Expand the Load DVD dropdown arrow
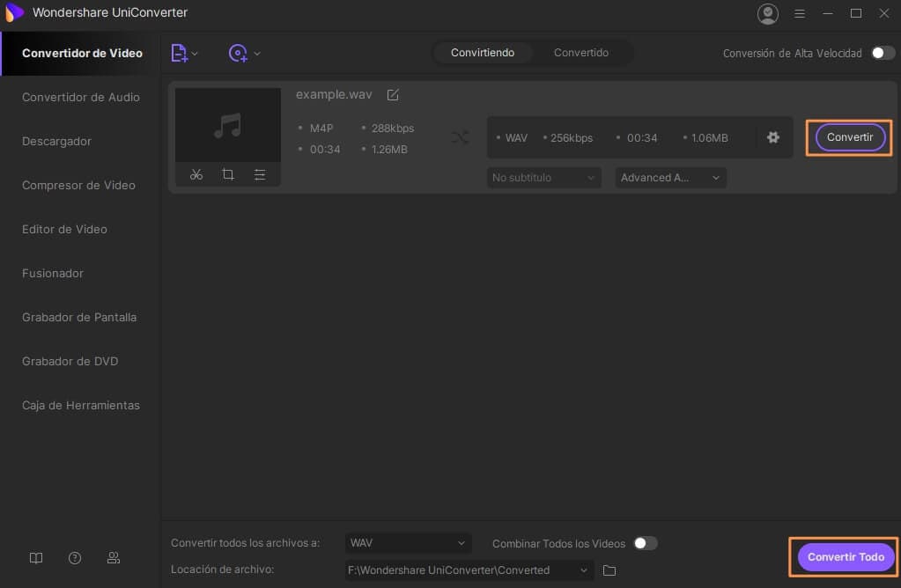Viewport: 901px width, 588px height. 257,54
